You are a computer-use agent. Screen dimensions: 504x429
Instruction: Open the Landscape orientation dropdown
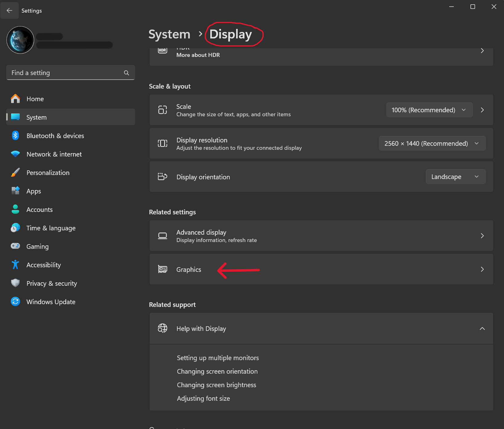pyautogui.click(x=455, y=177)
